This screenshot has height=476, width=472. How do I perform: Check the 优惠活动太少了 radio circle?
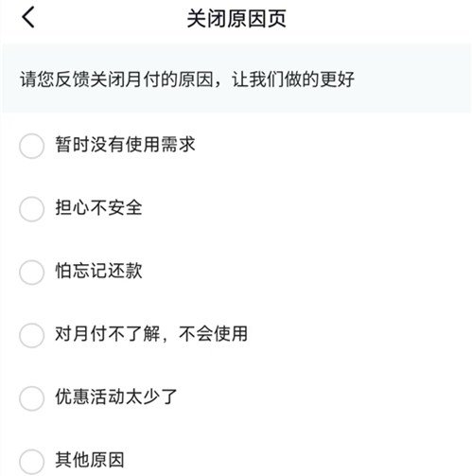point(31,398)
